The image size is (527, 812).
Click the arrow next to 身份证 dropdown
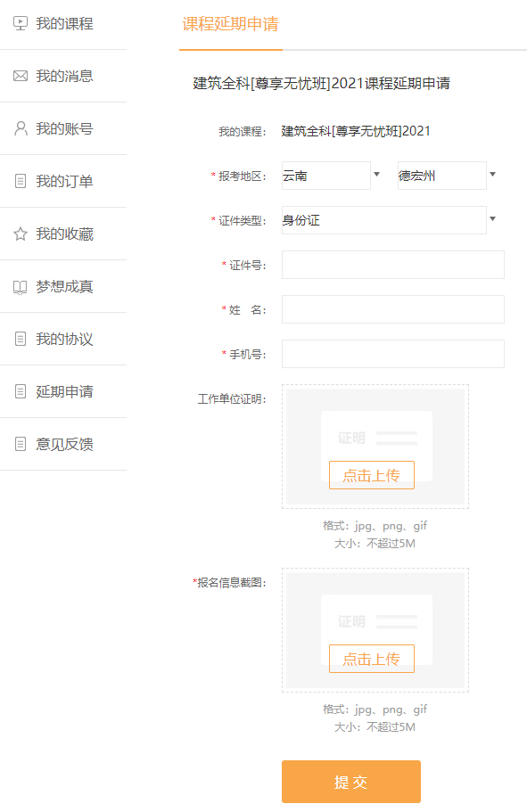493,219
